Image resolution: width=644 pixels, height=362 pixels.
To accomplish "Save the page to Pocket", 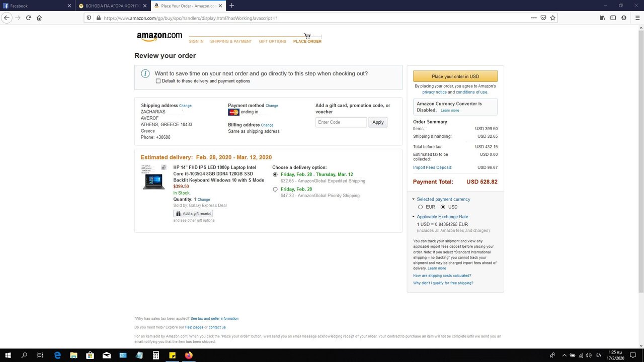I will tap(543, 18).
